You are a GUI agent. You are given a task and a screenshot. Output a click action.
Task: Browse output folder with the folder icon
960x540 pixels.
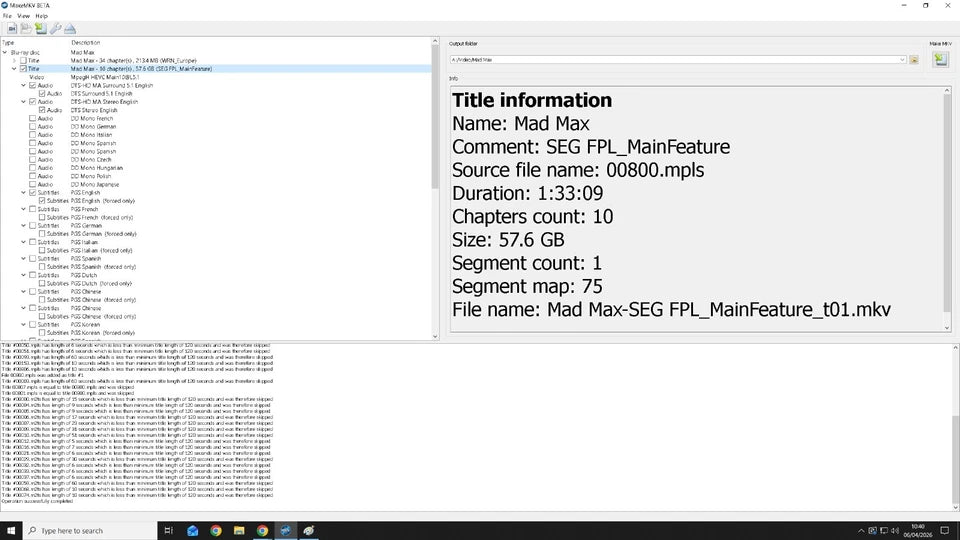(913, 59)
